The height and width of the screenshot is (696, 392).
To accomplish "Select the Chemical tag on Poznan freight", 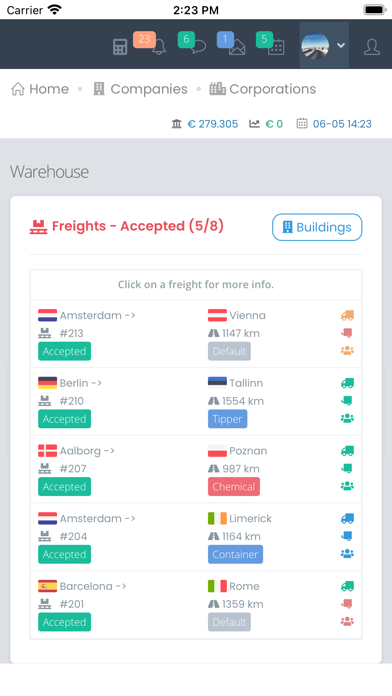I will pos(234,486).
